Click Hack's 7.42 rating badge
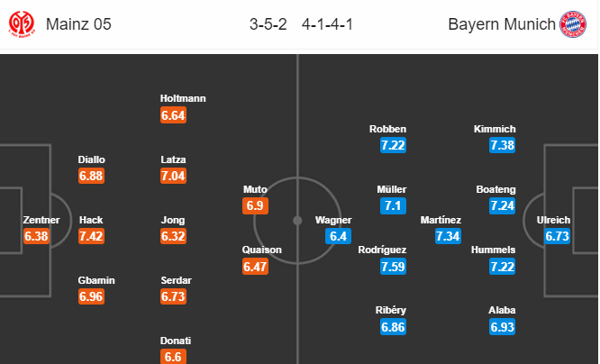 point(91,236)
